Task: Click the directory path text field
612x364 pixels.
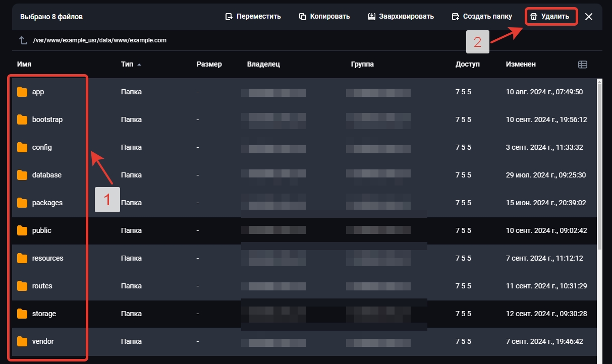Action: click(x=100, y=40)
